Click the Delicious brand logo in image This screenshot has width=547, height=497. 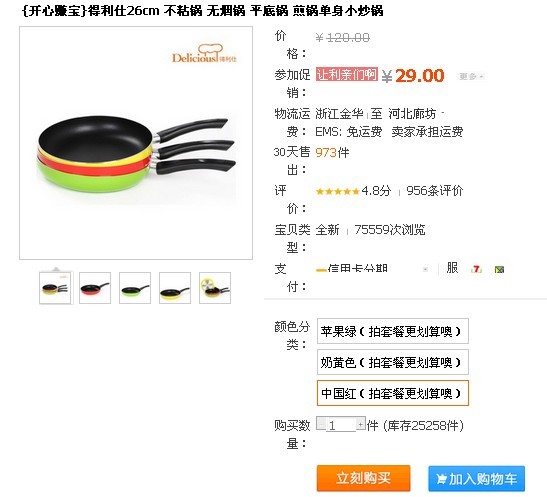click(204, 54)
